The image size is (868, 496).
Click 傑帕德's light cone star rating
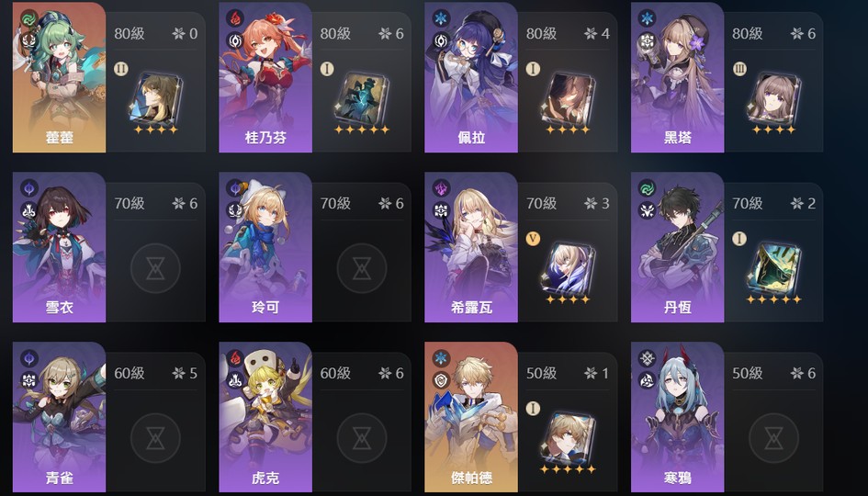click(568, 469)
